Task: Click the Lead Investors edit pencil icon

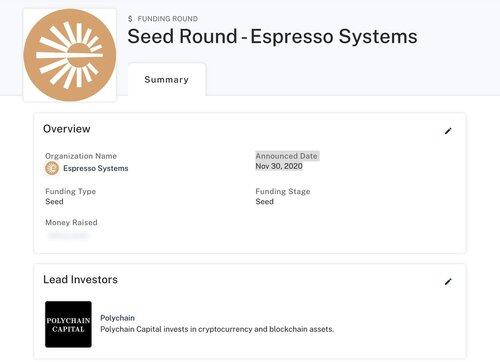Action: tap(448, 282)
